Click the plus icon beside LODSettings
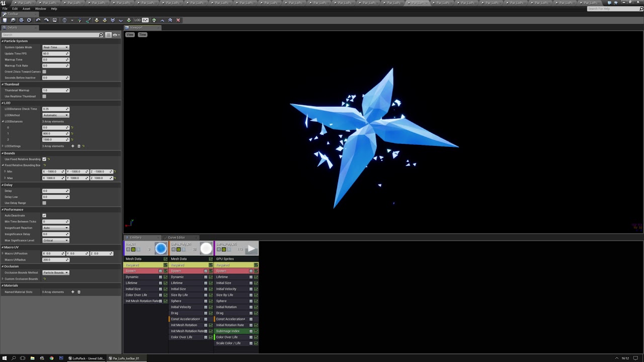The height and width of the screenshot is (362, 644). tap(72, 146)
